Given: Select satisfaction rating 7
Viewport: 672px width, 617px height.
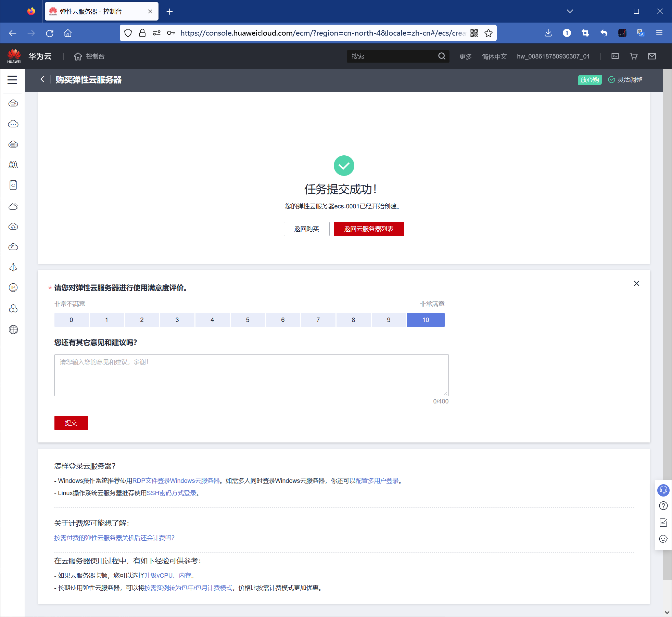Looking at the screenshot, I should (318, 320).
